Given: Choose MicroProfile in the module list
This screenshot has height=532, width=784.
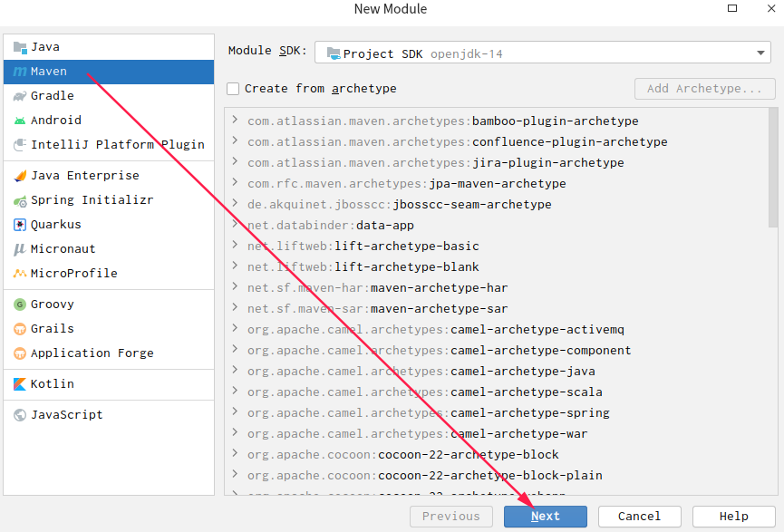Looking at the screenshot, I should [109, 274].
